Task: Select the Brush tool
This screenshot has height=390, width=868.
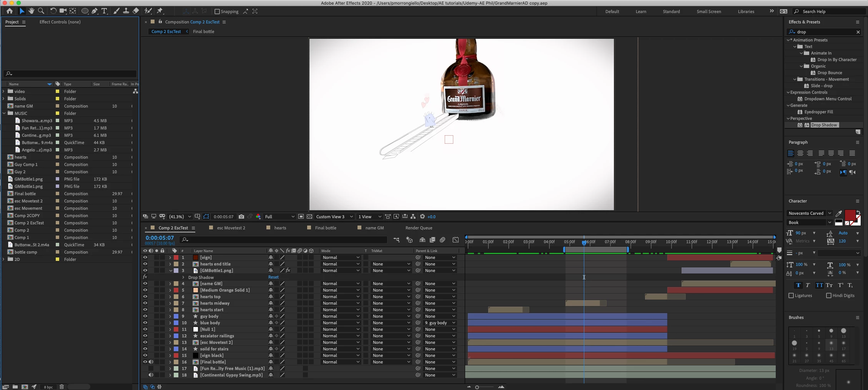Action: click(x=116, y=11)
